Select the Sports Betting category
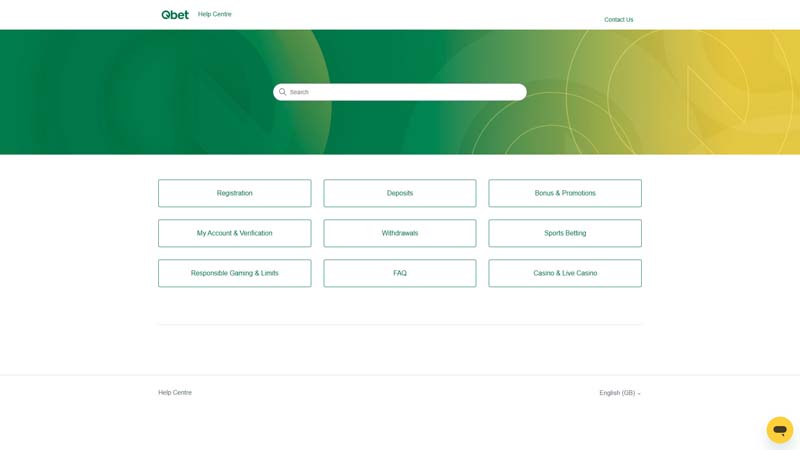Viewport: 800px width, 450px height. coord(565,233)
